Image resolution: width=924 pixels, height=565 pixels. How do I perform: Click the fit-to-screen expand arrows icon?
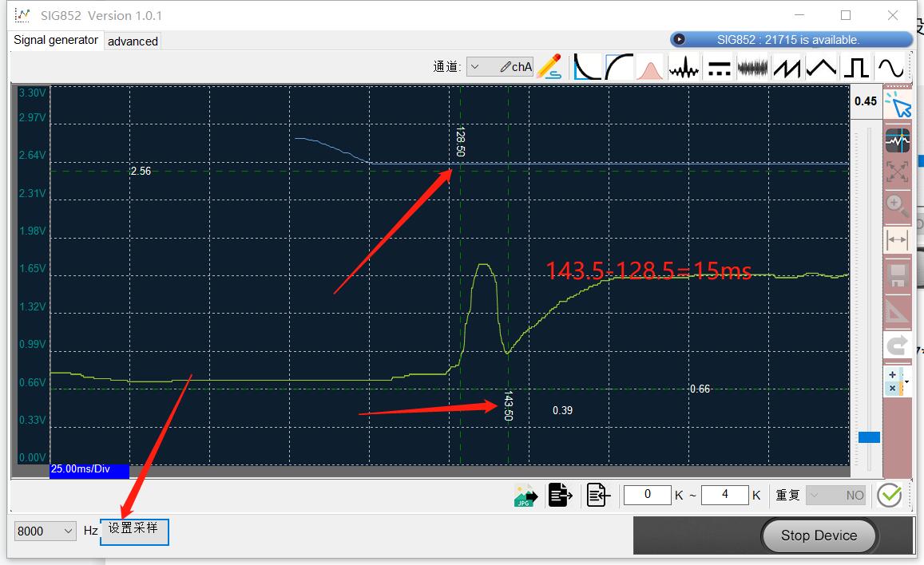pos(897,172)
